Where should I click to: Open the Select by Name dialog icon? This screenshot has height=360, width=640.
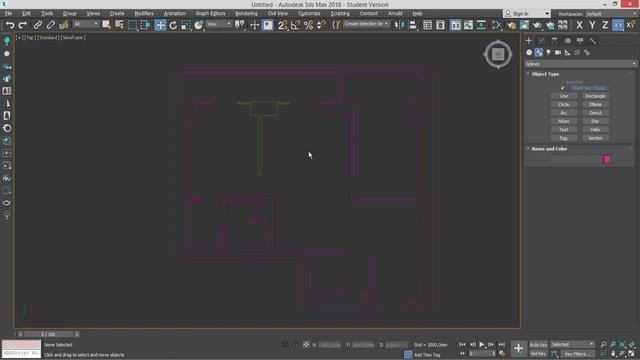[119, 25]
